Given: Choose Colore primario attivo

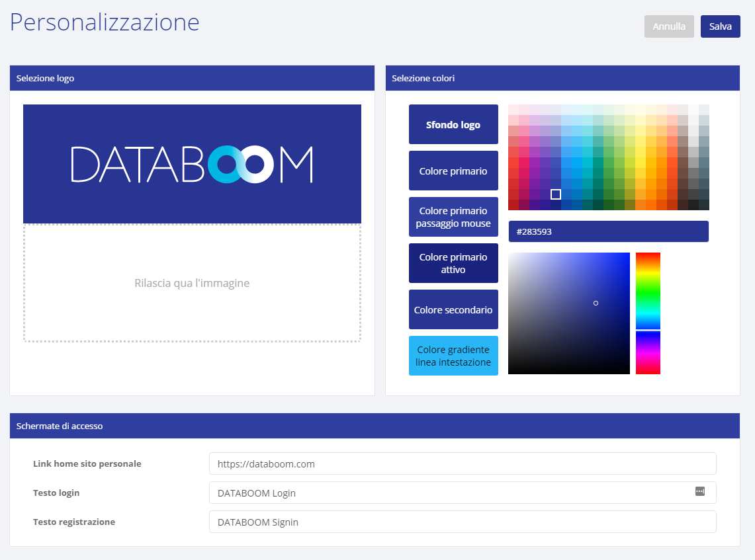Looking at the screenshot, I should pyautogui.click(x=453, y=263).
